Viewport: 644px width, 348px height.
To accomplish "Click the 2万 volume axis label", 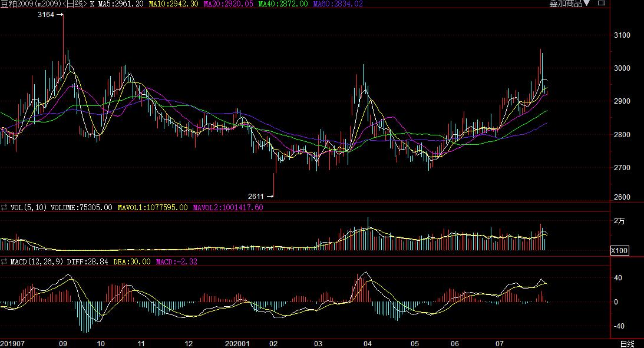I will [x=619, y=221].
